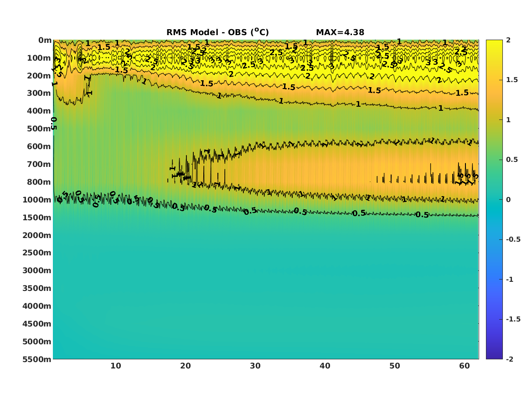This screenshot has width=532, height=399.
Task: Click the '400m' depth axis label
Action: [39, 111]
